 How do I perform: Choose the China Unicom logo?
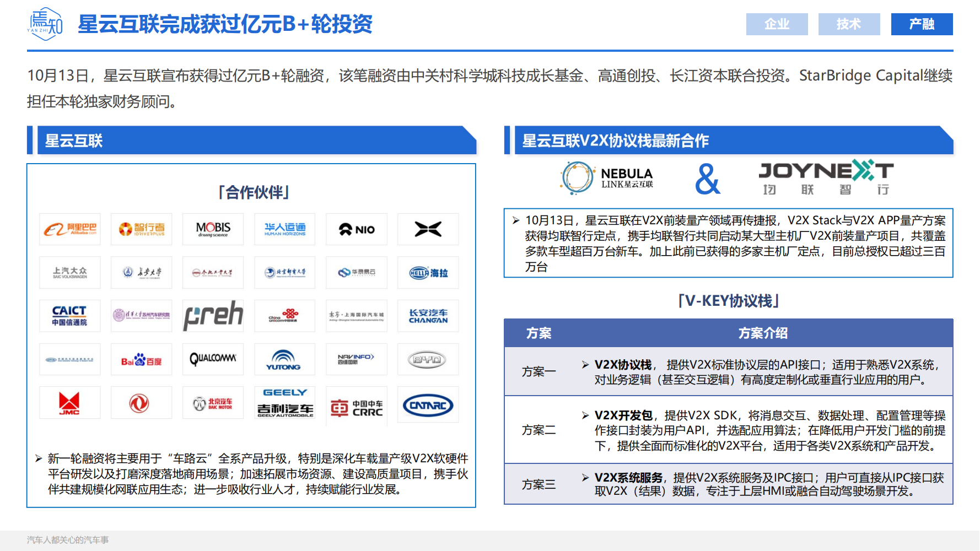pos(285,316)
